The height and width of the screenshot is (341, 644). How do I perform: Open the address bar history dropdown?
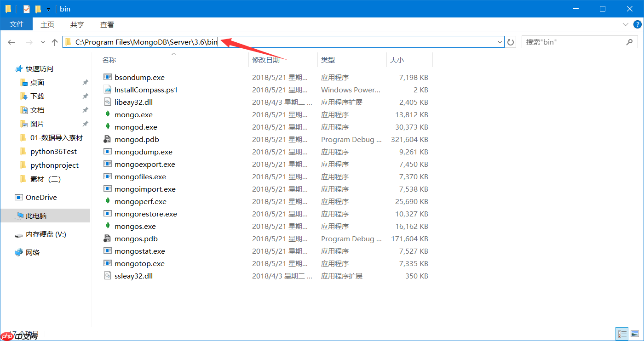(500, 42)
